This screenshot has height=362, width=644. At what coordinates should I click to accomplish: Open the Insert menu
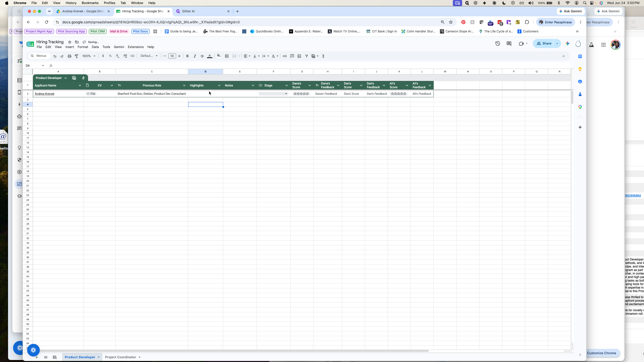(70, 47)
